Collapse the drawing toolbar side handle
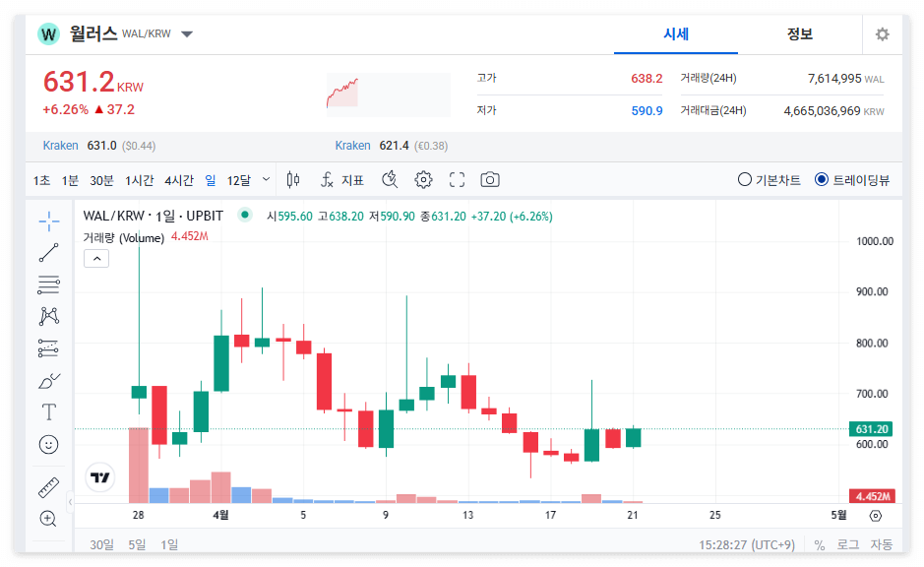924x567 pixels. point(70,502)
